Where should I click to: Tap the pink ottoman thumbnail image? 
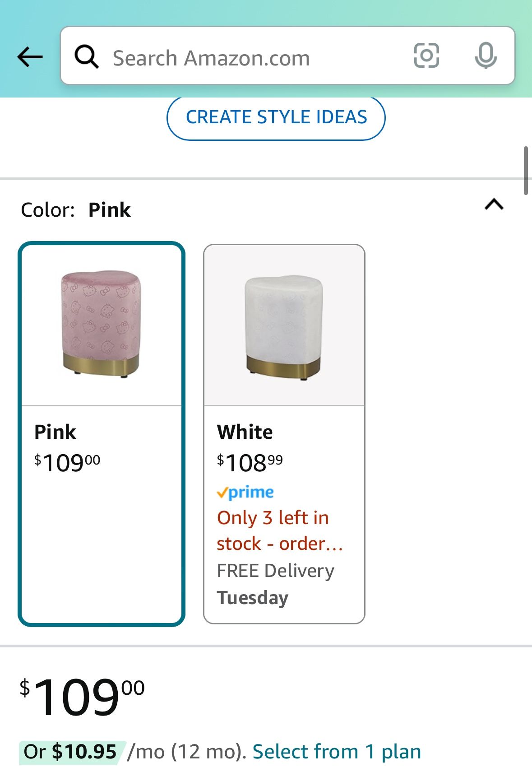(x=102, y=324)
